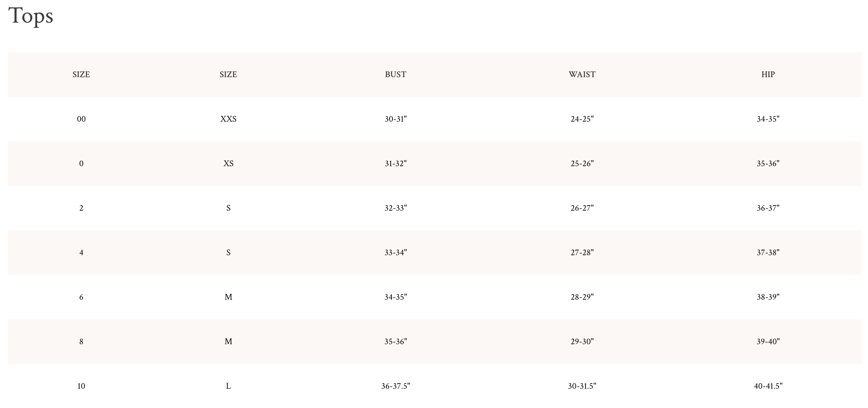Click numeric size 00 cell

81,119
